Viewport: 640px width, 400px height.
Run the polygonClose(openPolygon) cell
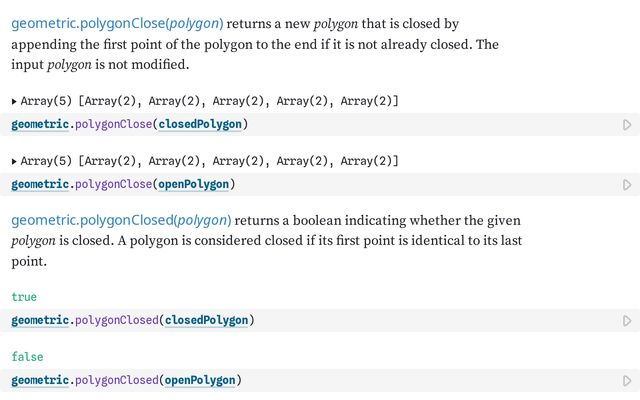click(627, 184)
